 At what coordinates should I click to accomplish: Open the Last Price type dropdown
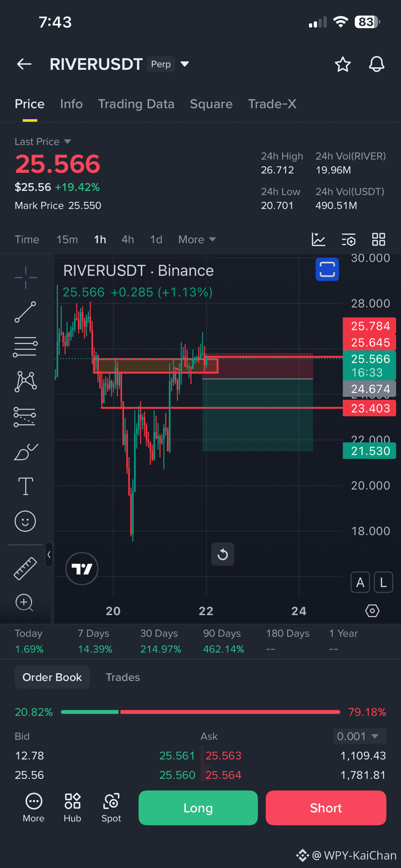click(x=43, y=141)
